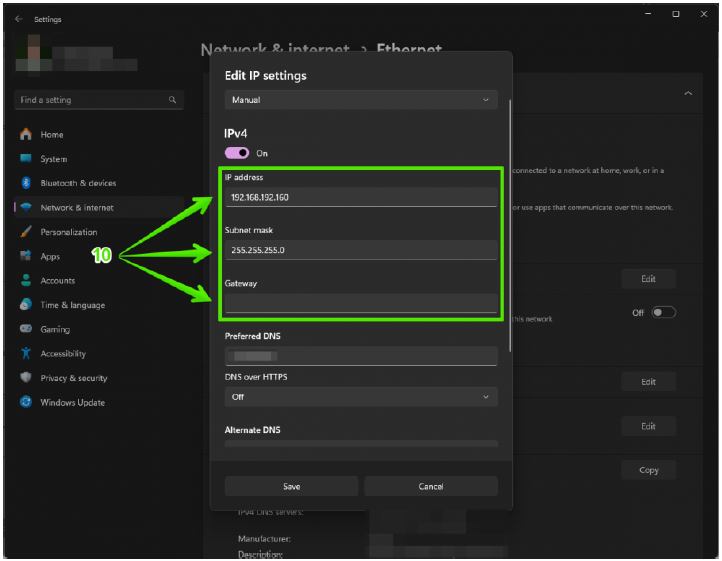Screen dimensions: 722x561
Task: Click the Apps icon in sidebar
Action: click(26, 256)
